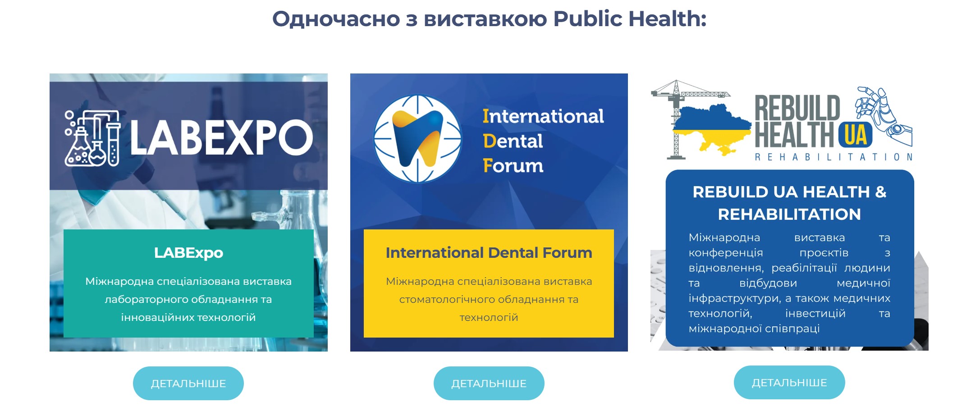This screenshot has width=980, height=416.
Task: Click the heading 'Одночасно з виставкою Public Health:'
Action: point(490,19)
